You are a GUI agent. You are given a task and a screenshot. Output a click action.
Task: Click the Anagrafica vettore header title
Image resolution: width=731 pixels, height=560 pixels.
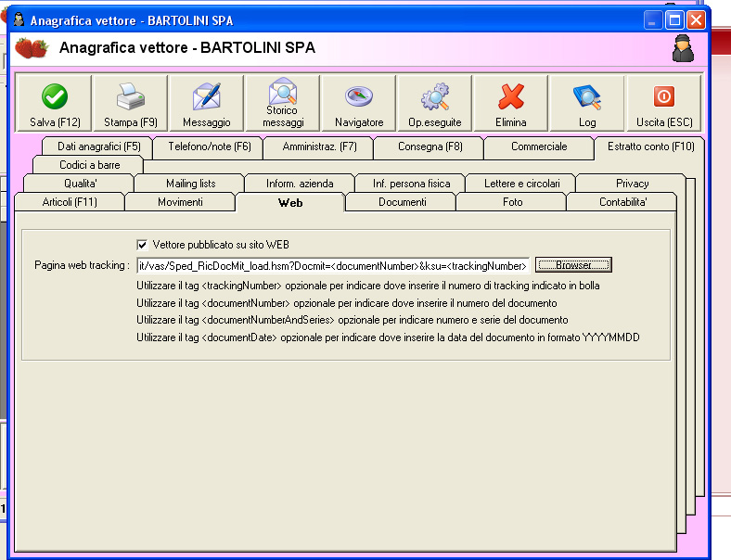[187, 47]
